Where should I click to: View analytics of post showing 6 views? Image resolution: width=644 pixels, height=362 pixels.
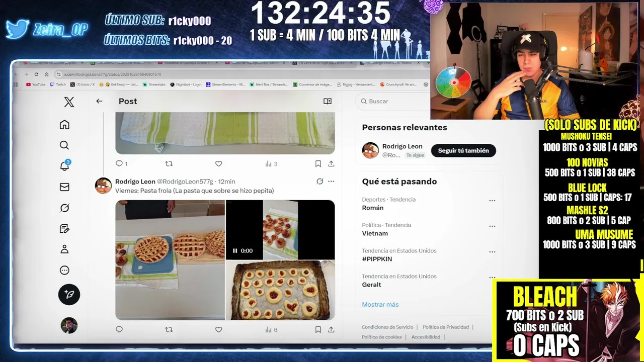[x=271, y=329]
